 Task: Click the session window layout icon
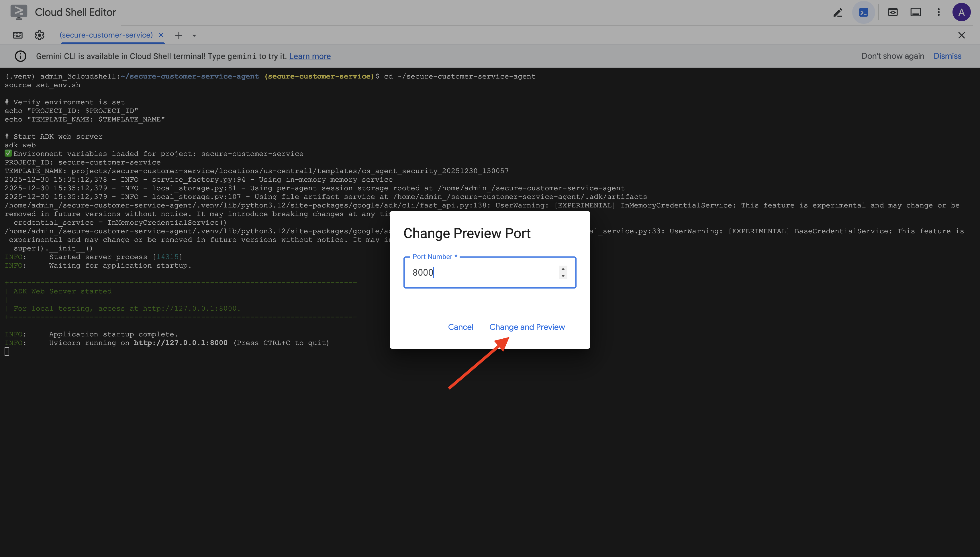click(915, 13)
